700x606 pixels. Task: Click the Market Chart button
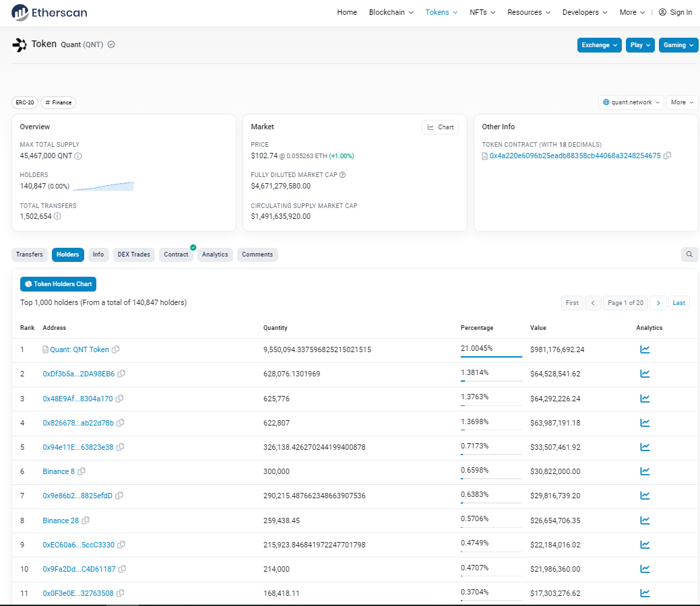click(x=440, y=127)
